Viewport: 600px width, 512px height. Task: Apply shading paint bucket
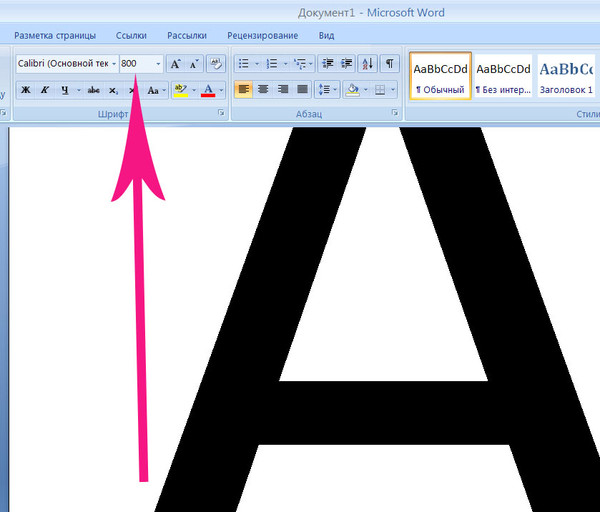(x=352, y=90)
